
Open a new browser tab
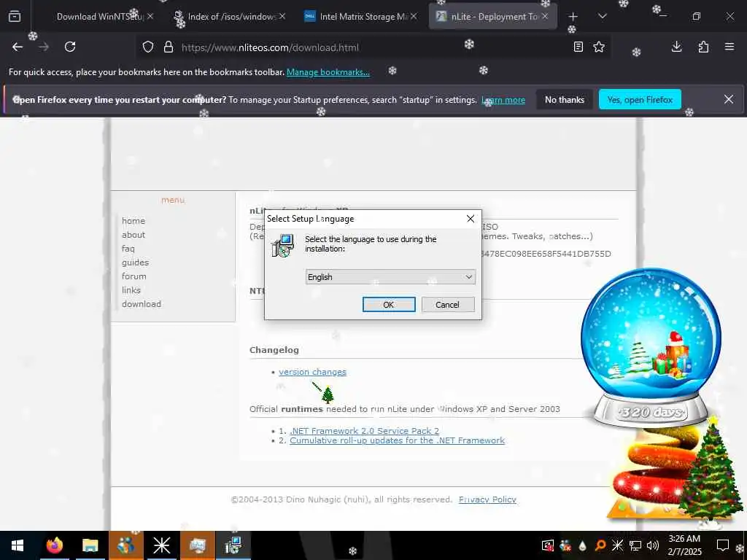point(573,16)
